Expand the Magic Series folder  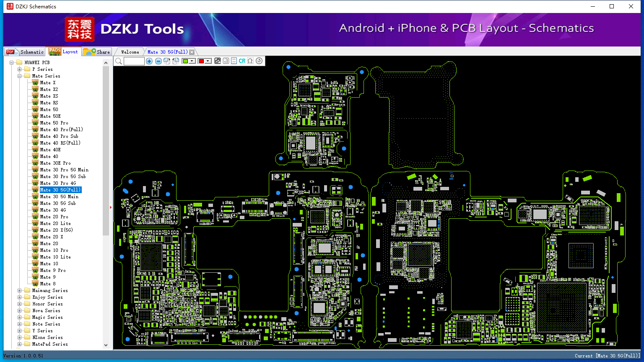point(20,317)
